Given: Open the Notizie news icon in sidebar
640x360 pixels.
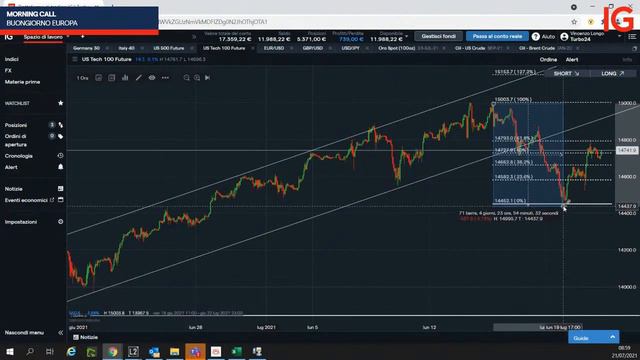Looking at the screenshot, I should tap(60, 189).
